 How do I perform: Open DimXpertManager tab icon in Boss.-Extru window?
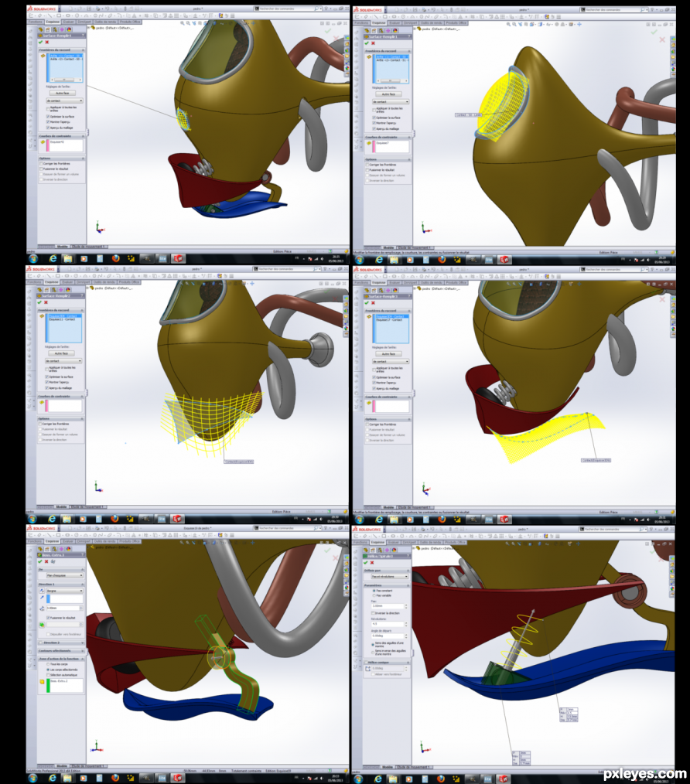62,549
